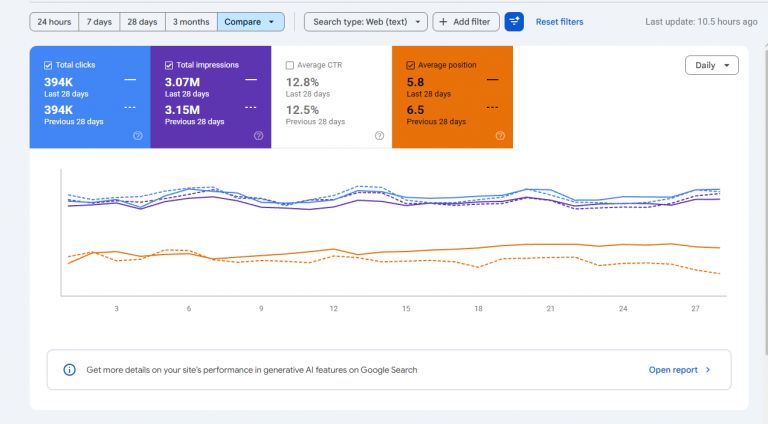Select the 3 months range tab
Viewport: 768px width, 424px height.
coord(191,22)
